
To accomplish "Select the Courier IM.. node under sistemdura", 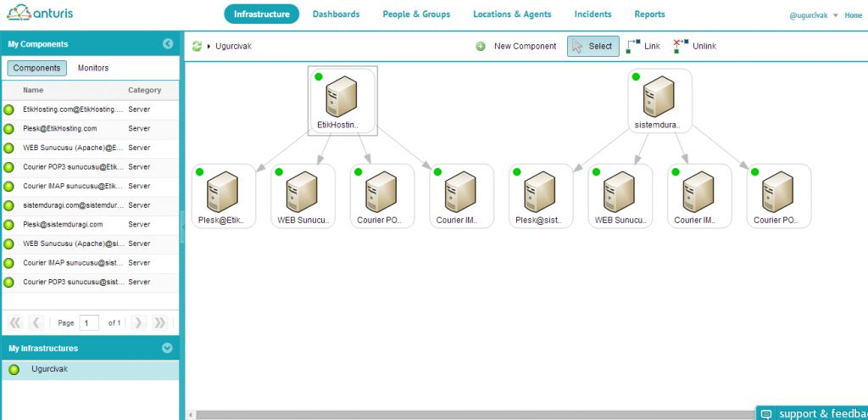I will 699,196.
